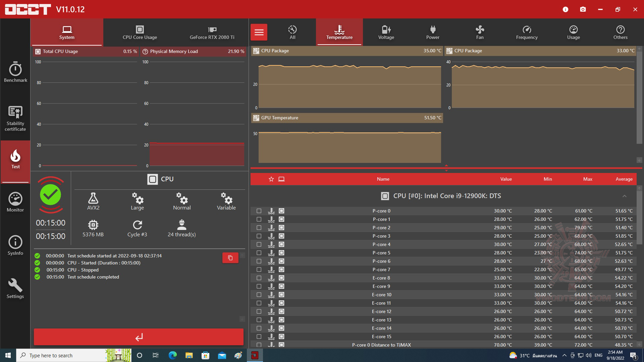Viewport: 644px width, 362px height.
Task: Click the favorites star column header
Action: coord(271,179)
